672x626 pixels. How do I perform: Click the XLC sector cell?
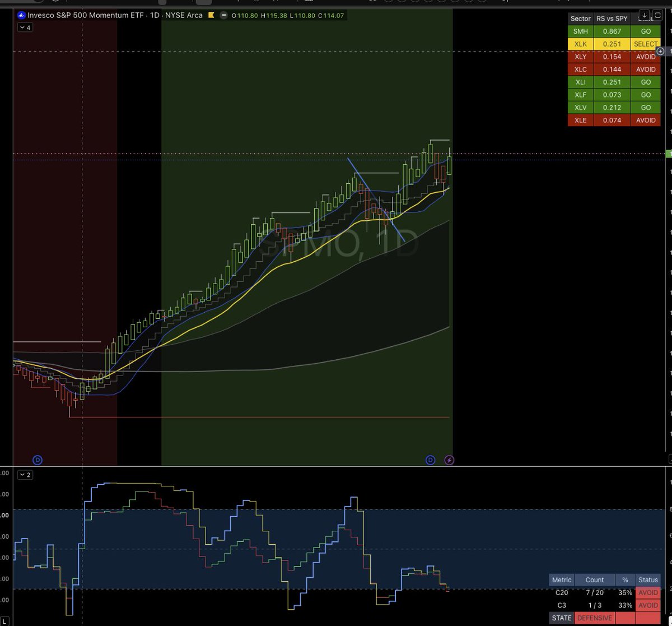pyautogui.click(x=581, y=69)
